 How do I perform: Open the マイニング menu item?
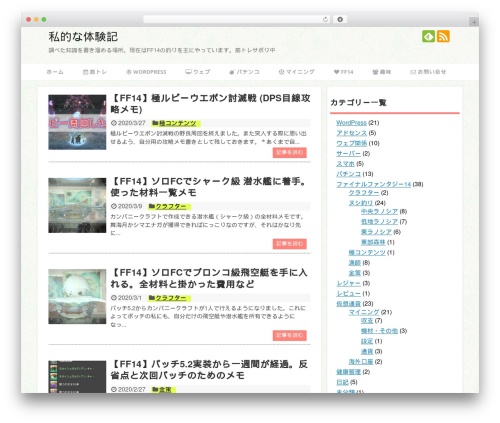296,72
